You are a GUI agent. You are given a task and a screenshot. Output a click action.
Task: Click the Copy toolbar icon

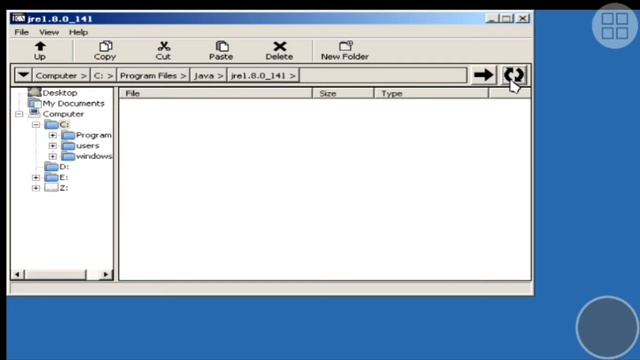pos(105,46)
